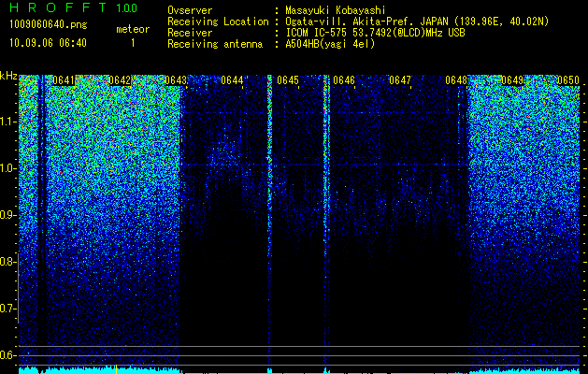Image resolution: width=588 pixels, height=374 pixels.
Task: Select the filename 1009060640.png
Action: click(x=49, y=24)
